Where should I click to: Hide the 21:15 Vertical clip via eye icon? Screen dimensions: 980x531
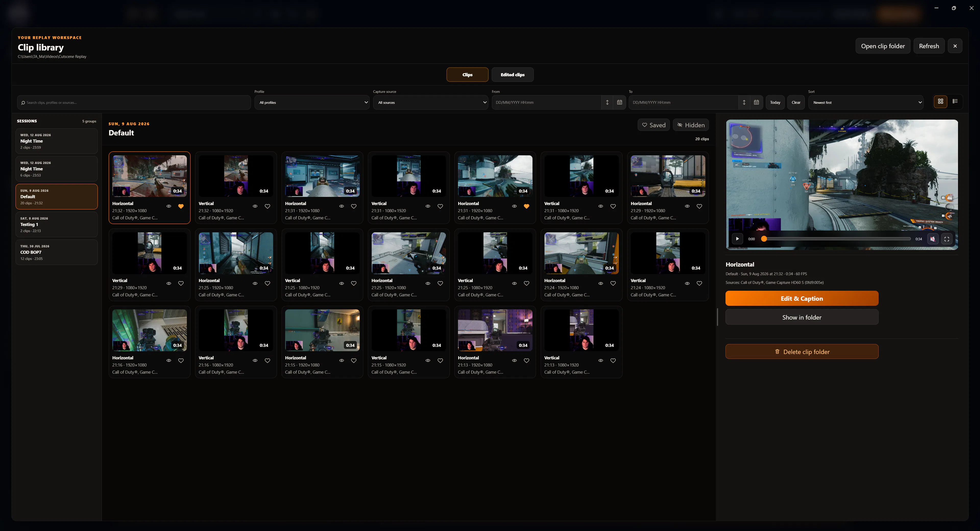click(428, 361)
